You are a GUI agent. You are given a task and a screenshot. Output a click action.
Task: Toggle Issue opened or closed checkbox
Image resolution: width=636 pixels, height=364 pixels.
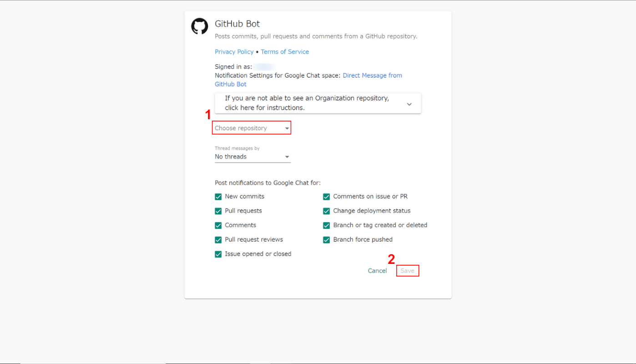(x=218, y=254)
